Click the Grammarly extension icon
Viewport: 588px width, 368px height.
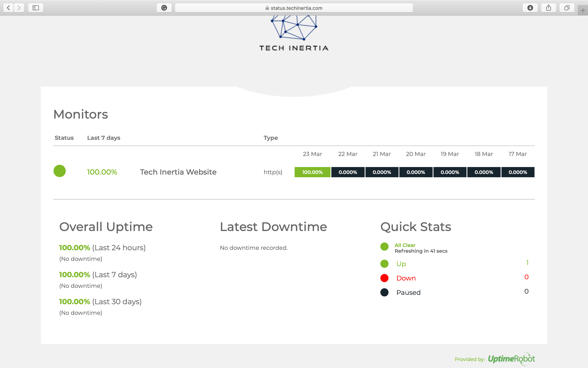tap(164, 8)
